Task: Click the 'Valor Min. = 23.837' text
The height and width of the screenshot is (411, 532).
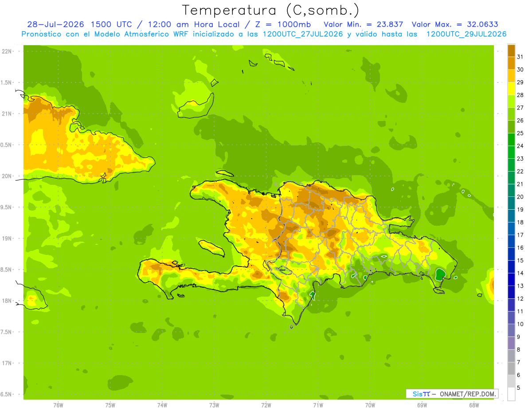Action: click(x=363, y=24)
